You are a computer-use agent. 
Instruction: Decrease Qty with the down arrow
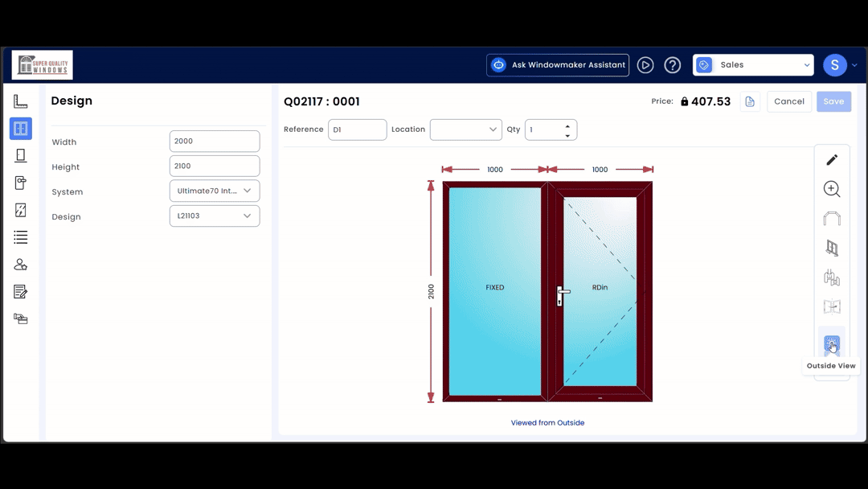coord(567,135)
